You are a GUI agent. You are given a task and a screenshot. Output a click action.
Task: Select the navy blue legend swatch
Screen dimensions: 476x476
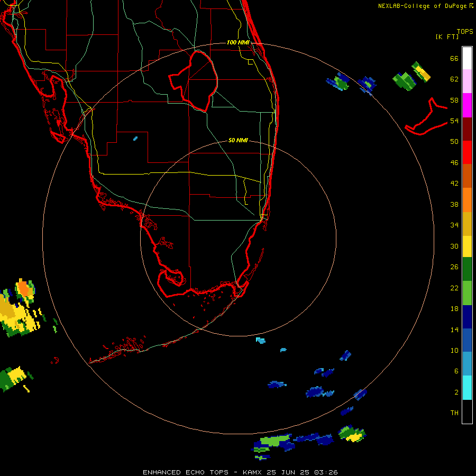point(467,317)
